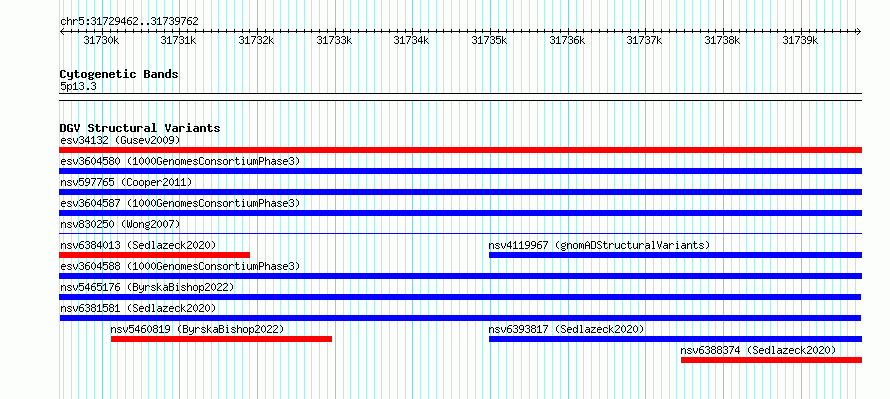Open nsv6384013 (Sedlazeck2020) label

pyautogui.click(x=138, y=245)
